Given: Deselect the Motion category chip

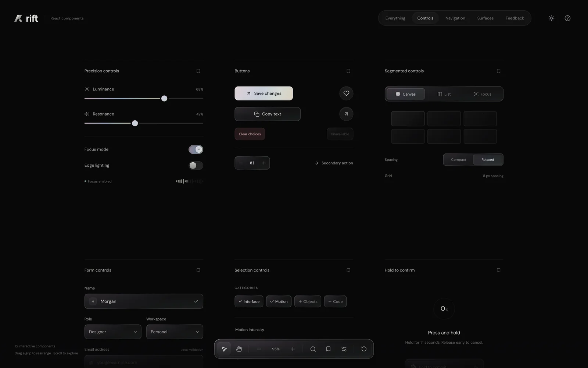Looking at the screenshot, I should pyautogui.click(x=279, y=301).
